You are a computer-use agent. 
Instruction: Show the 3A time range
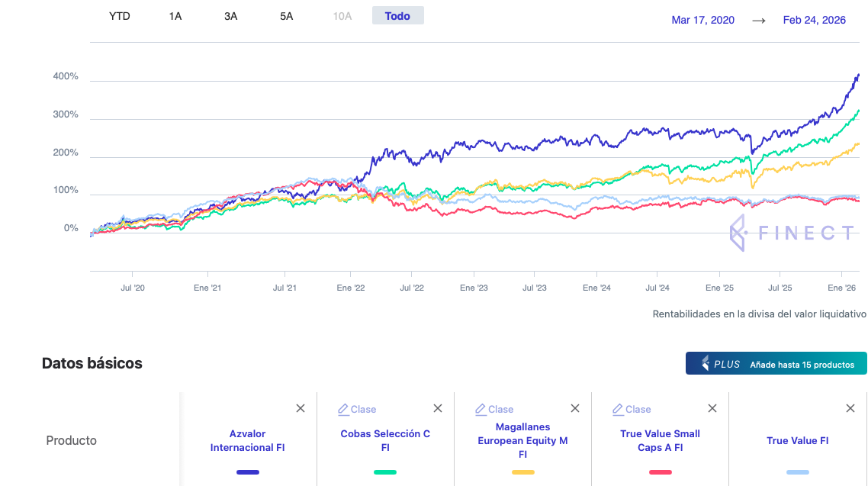tap(230, 16)
